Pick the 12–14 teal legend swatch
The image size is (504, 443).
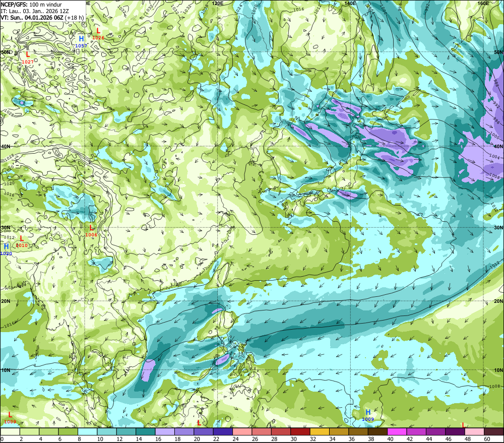coord(126,431)
